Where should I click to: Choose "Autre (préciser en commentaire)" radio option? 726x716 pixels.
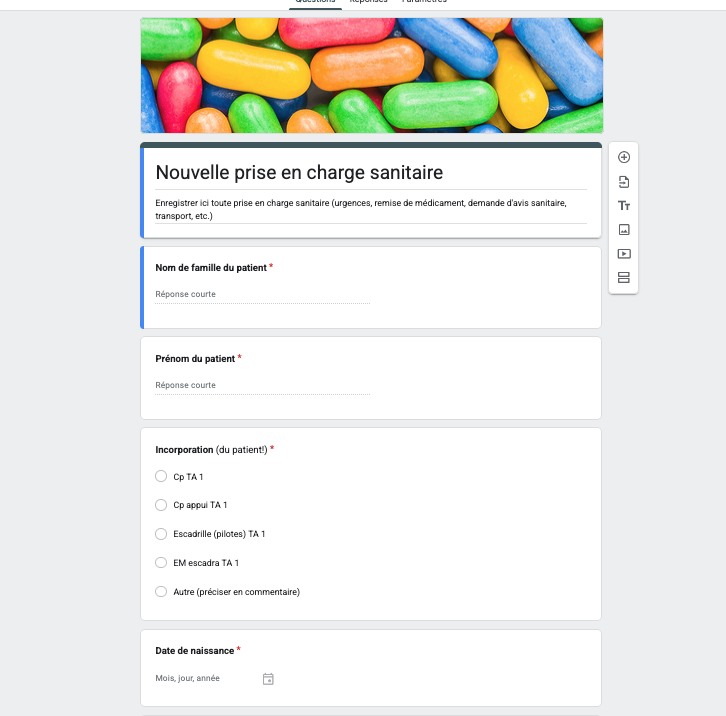coord(161,592)
